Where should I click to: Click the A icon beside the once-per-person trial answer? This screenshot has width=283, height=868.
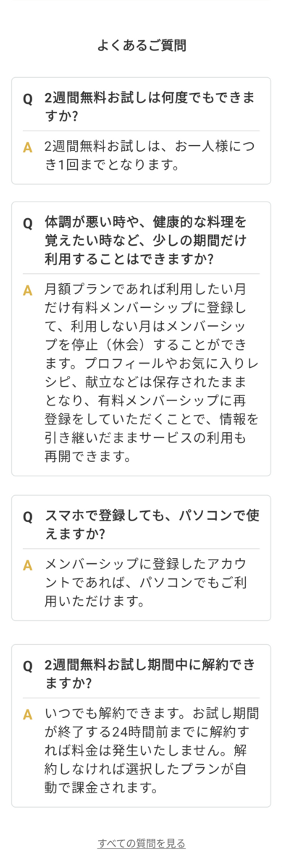click(28, 148)
